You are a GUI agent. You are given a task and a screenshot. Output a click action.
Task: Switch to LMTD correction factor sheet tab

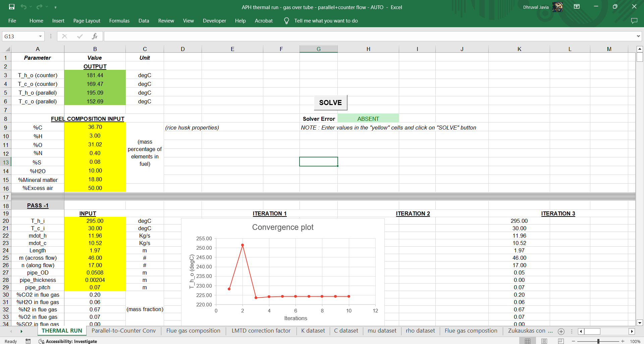[261, 331]
